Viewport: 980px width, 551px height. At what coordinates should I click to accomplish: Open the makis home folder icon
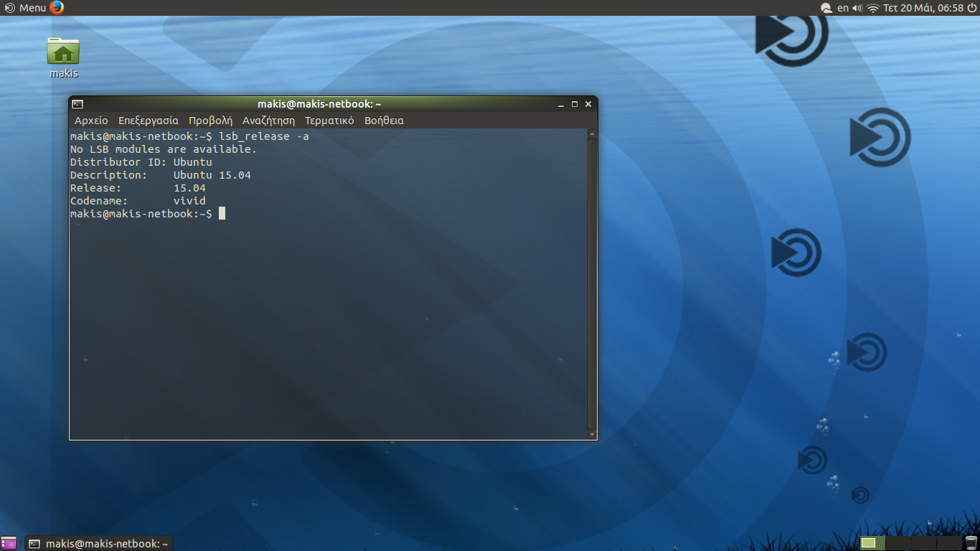click(x=63, y=57)
